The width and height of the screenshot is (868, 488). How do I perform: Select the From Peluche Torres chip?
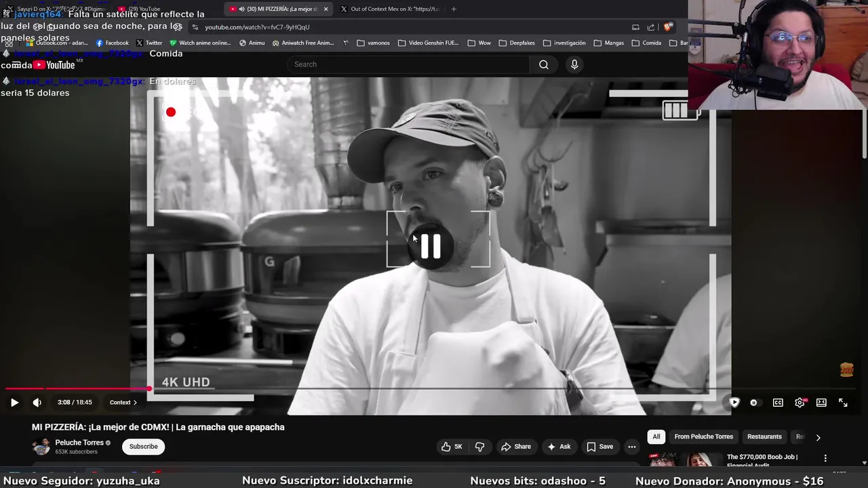tap(704, 436)
